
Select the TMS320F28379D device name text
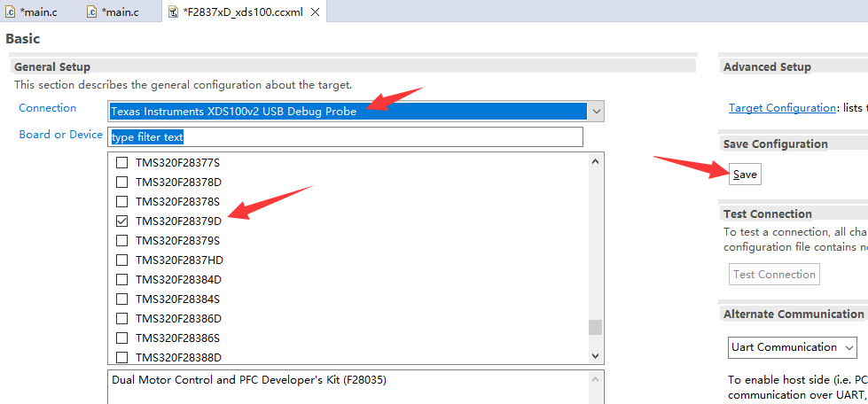point(178,221)
